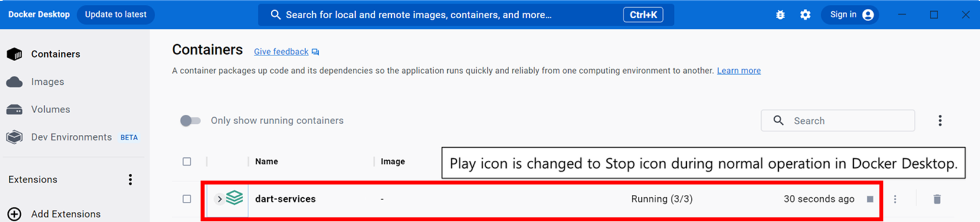Delete dart-services with the trash icon
The height and width of the screenshot is (222, 980).
click(x=937, y=199)
